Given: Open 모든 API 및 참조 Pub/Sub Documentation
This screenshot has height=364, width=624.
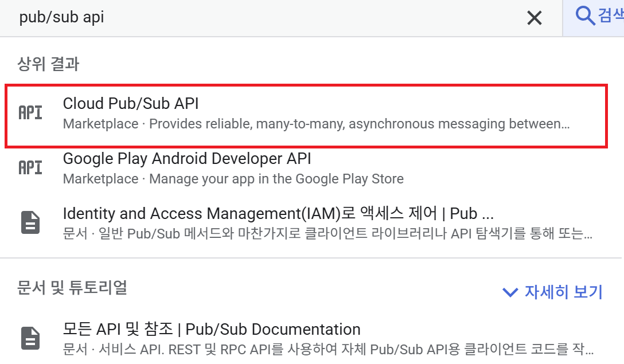Looking at the screenshot, I should point(211,330).
